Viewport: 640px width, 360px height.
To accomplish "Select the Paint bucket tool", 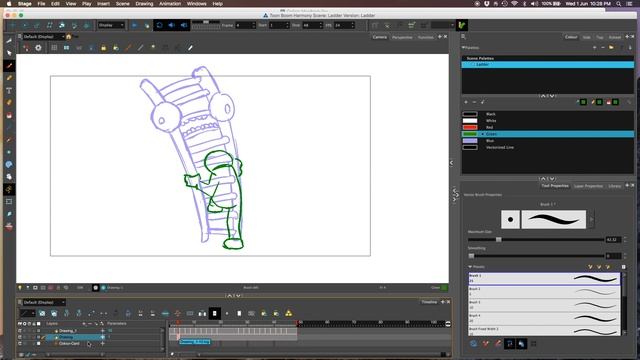I will coord(9,115).
